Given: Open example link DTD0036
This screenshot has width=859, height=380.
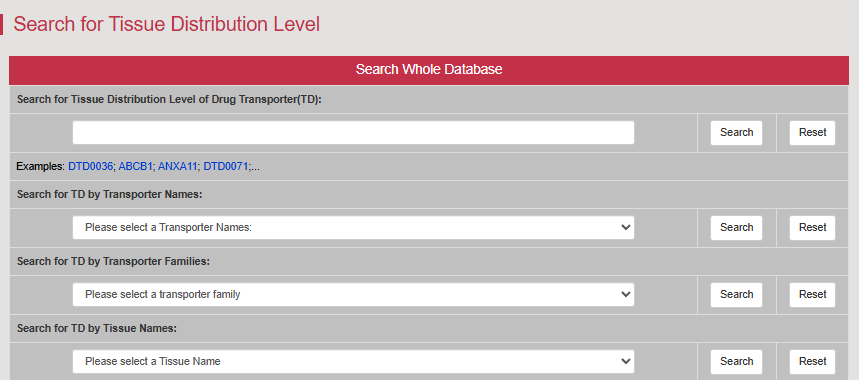Looking at the screenshot, I should [x=90, y=166].
